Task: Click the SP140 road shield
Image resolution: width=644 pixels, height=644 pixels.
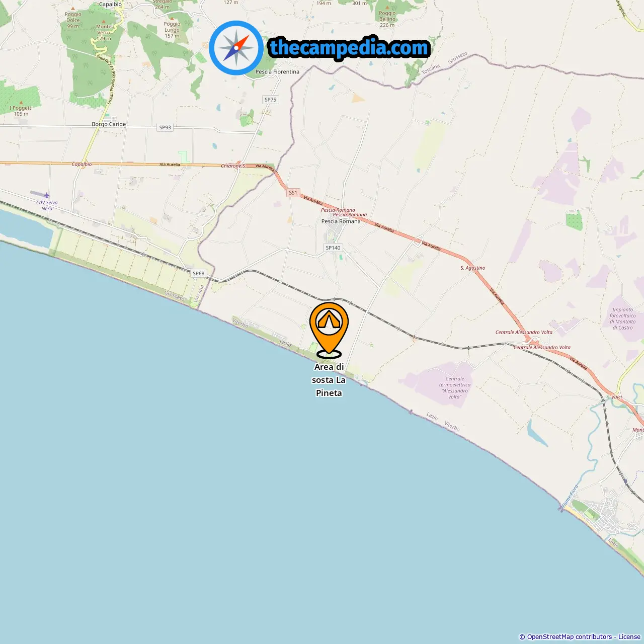Action: click(x=333, y=248)
